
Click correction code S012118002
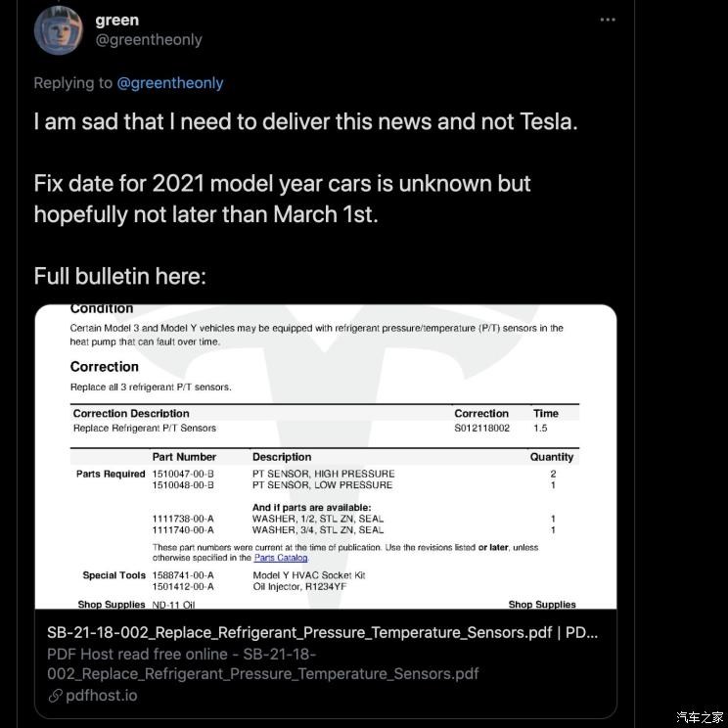pos(481,429)
